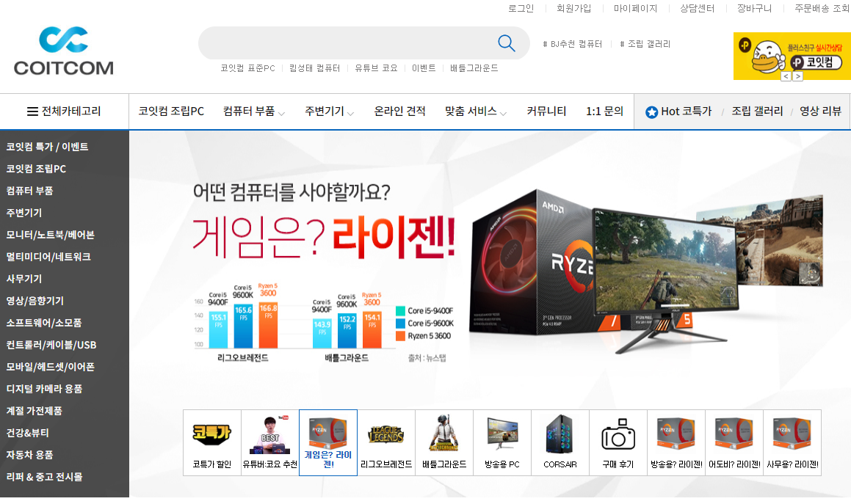Open the 장바구니 link
The width and height of the screenshot is (851, 504).
pyautogui.click(x=754, y=8)
